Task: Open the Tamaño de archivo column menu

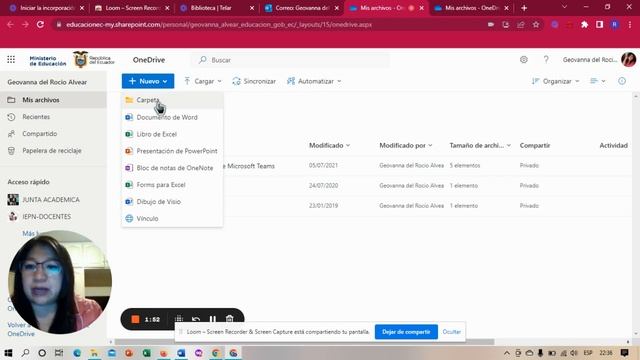Action: [480, 145]
